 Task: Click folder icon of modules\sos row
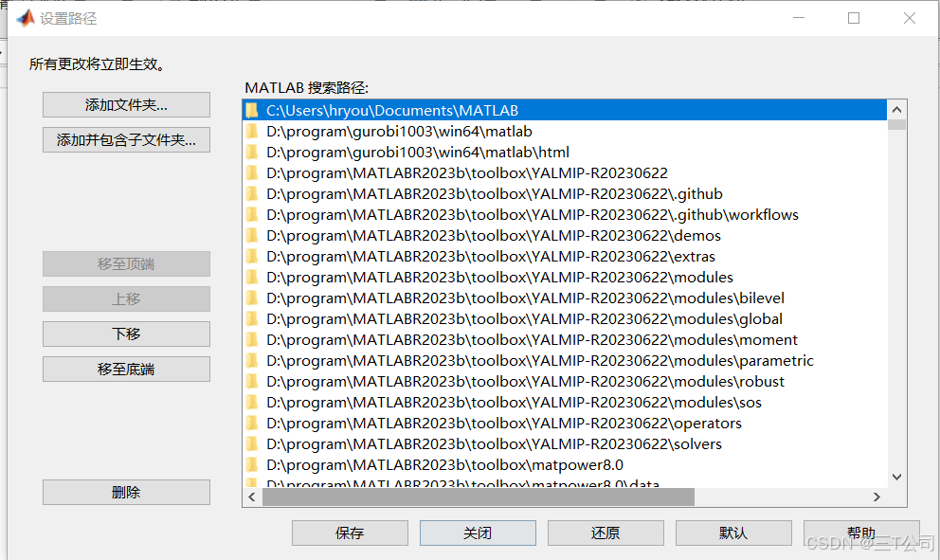tap(252, 403)
